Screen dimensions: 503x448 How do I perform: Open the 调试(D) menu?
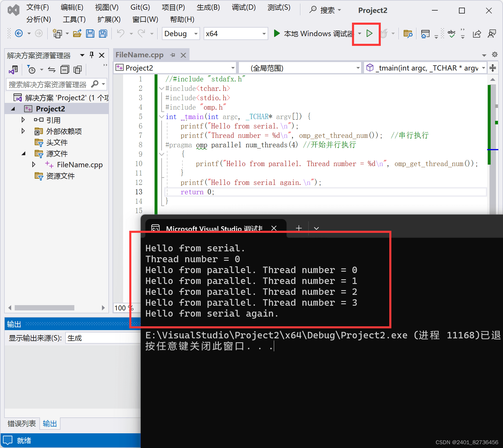(x=244, y=7)
